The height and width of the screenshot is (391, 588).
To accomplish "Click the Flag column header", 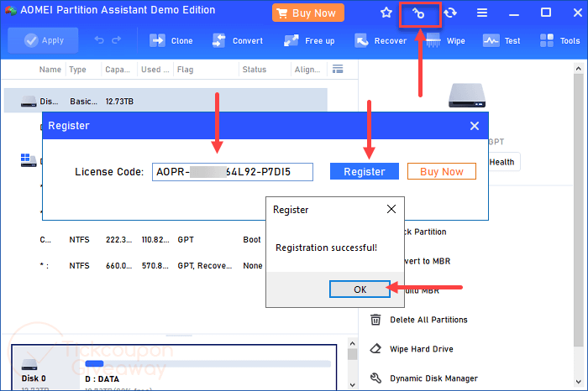I will [185, 70].
